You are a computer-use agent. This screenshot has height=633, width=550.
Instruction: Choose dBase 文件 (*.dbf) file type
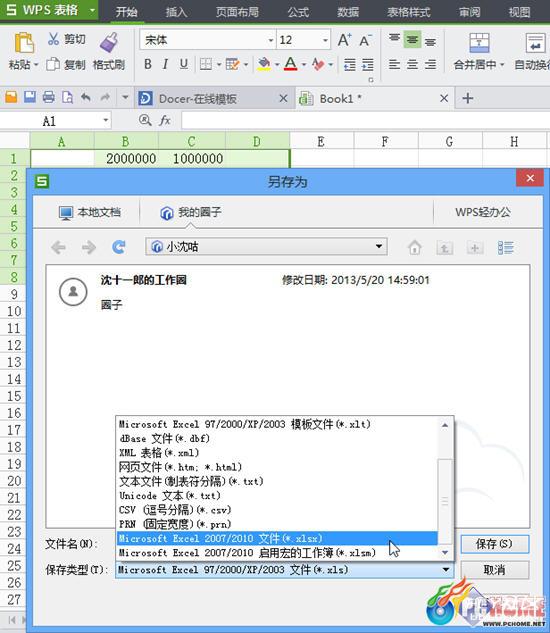pos(277,438)
